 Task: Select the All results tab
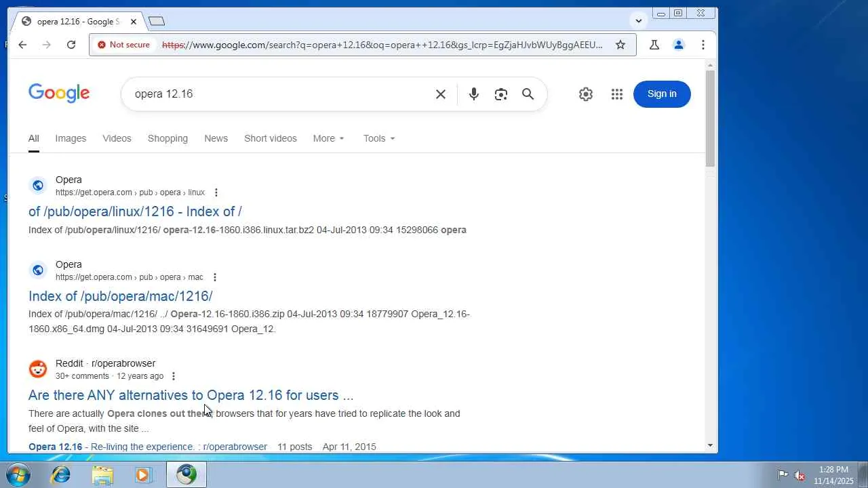click(x=33, y=138)
